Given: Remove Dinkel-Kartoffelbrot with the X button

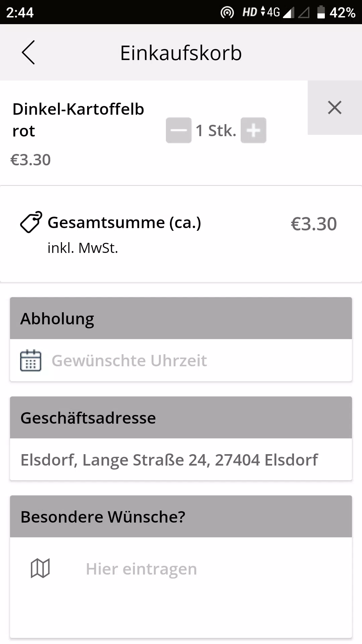Looking at the screenshot, I should point(335,108).
